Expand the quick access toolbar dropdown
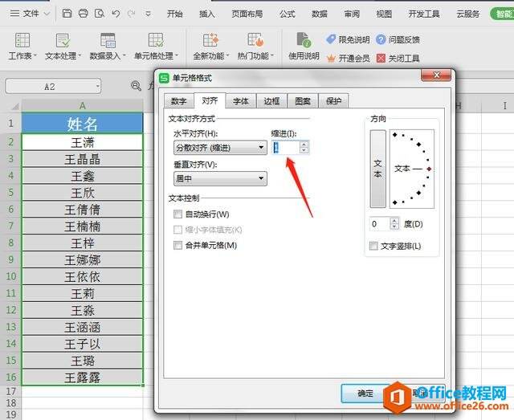Image resolution: width=514 pixels, height=420 pixels. click(x=148, y=14)
